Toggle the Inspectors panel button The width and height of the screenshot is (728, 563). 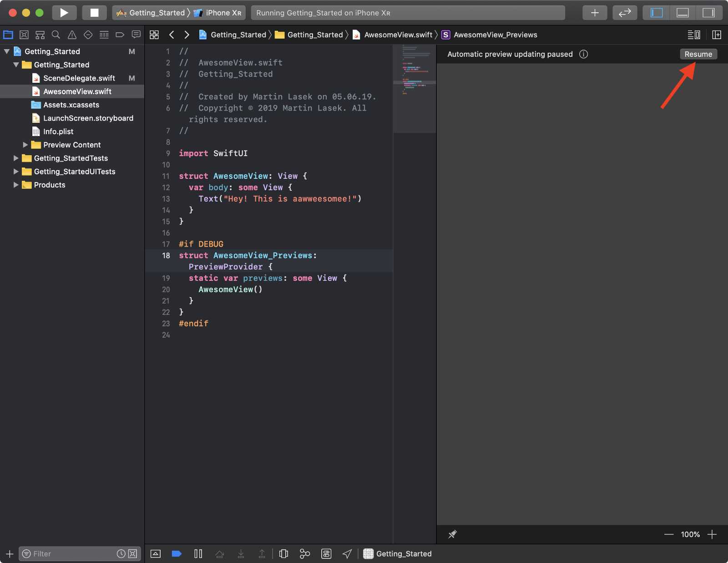click(708, 13)
